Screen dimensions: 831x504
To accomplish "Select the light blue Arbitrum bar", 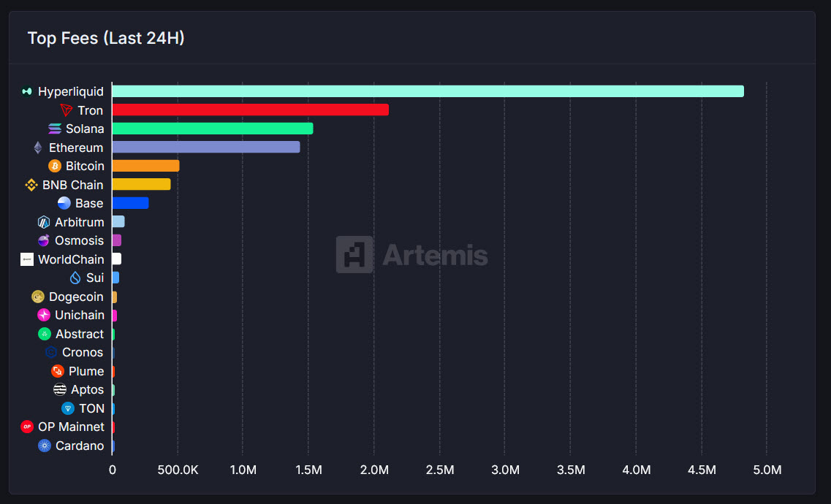I will pyautogui.click(x=118, y=221).
